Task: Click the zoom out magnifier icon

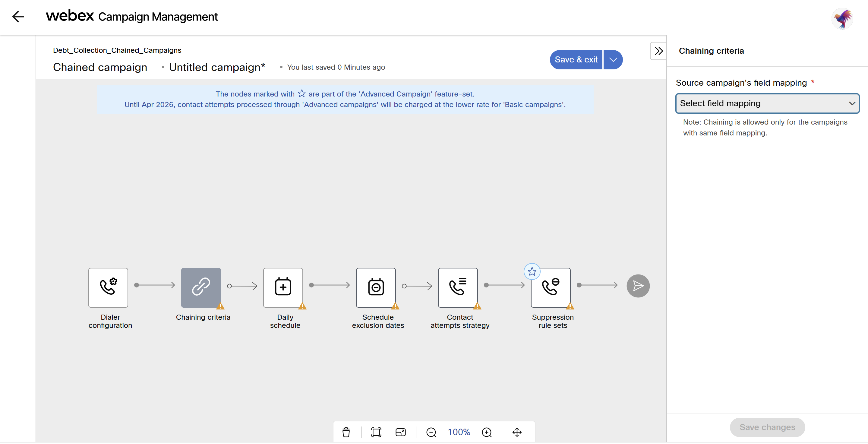Action: click(431, 432)
